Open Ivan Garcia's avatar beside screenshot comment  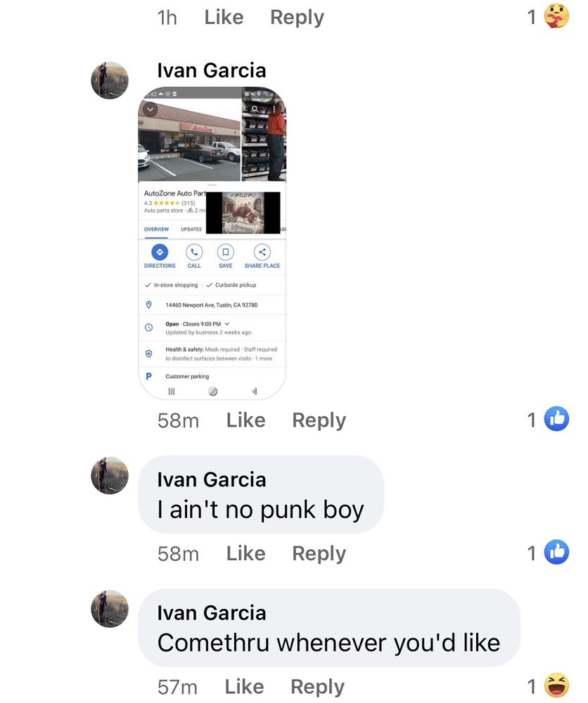pyautogui.click(x=110, y=80)
